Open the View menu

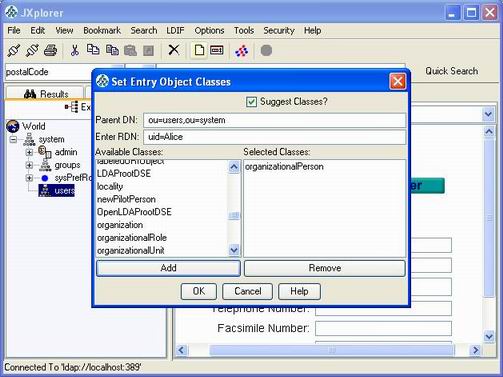point(64,30)
